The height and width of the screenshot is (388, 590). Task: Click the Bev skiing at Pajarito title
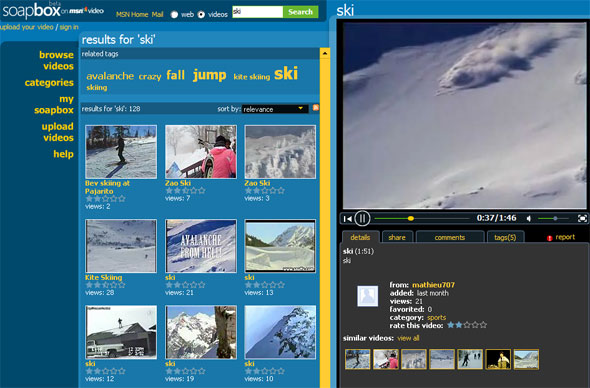(x=107, y=187)
